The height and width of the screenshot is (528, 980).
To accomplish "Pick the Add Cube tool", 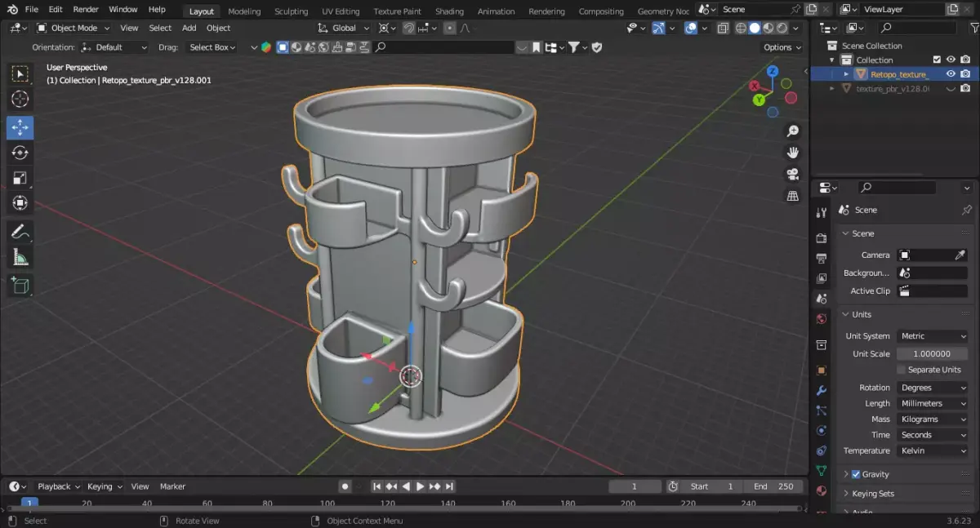I will click(x=20, y=286).
